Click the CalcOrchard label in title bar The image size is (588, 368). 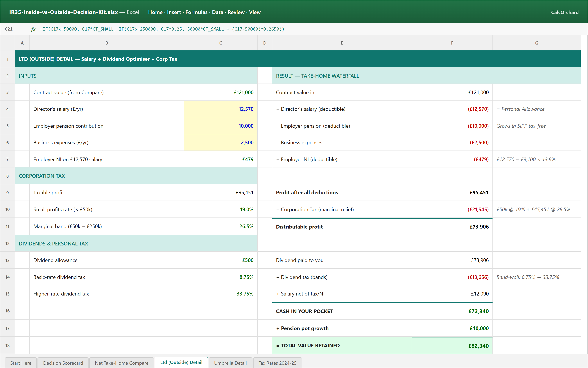pos(565,12)
